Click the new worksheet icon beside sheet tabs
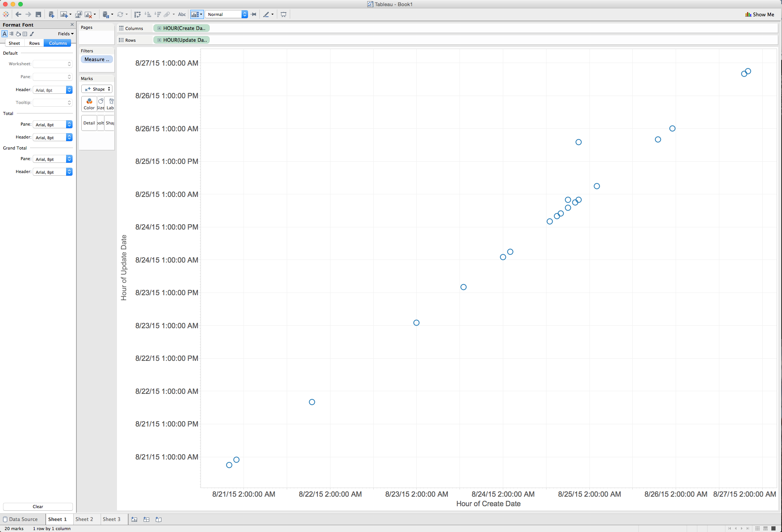782x532 pixels. (x=134, y=519)
